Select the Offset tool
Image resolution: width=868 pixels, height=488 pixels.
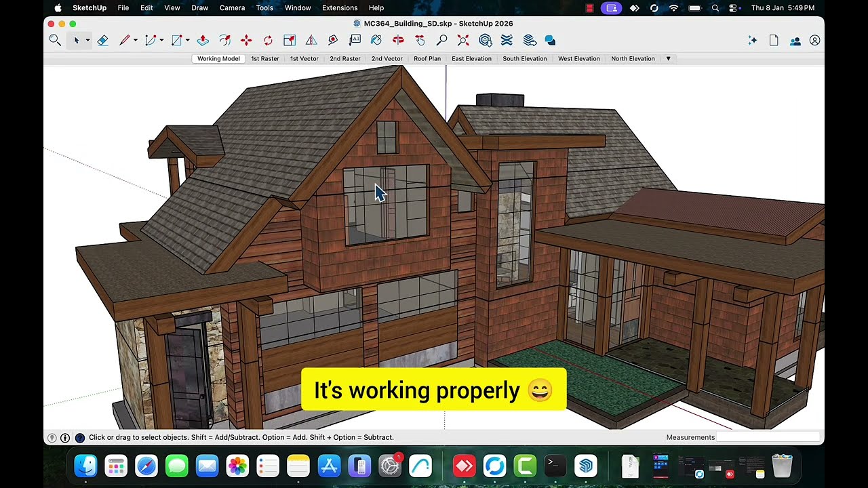[224, 41]
